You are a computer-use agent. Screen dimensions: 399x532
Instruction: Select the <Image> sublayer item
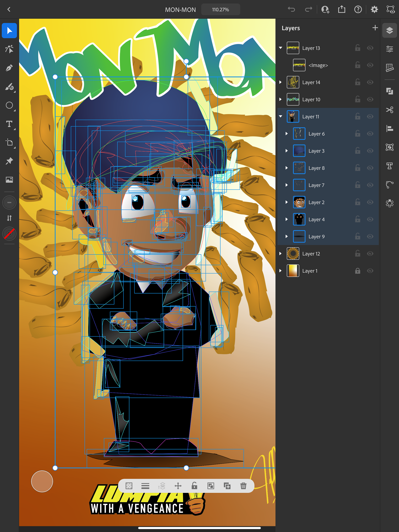pos(318,65)
